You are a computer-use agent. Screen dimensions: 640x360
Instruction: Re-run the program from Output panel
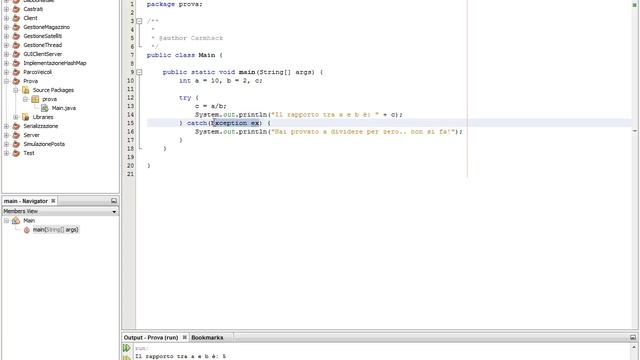coord(127,348)
